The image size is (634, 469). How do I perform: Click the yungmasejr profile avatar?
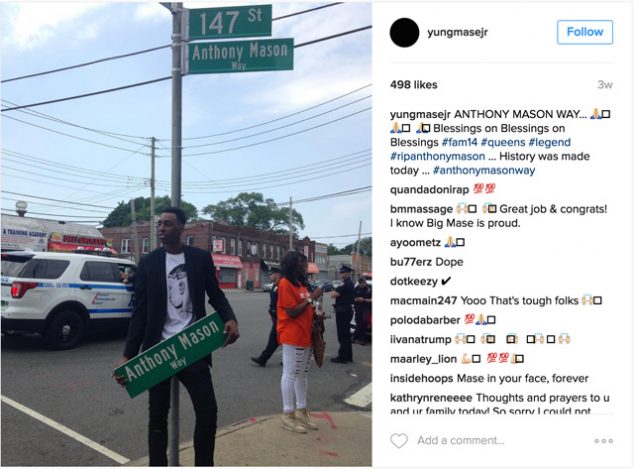[404, 32]
